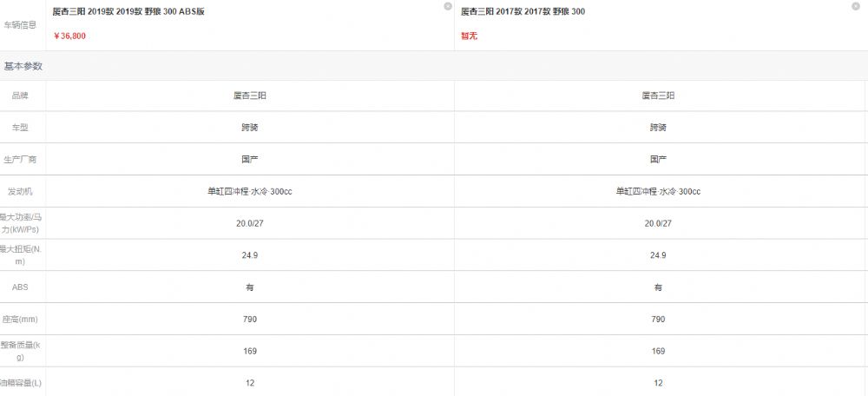Select 12 fuel capacity value for the 2017款 model
868x396 pixels.
click(658, 383)
